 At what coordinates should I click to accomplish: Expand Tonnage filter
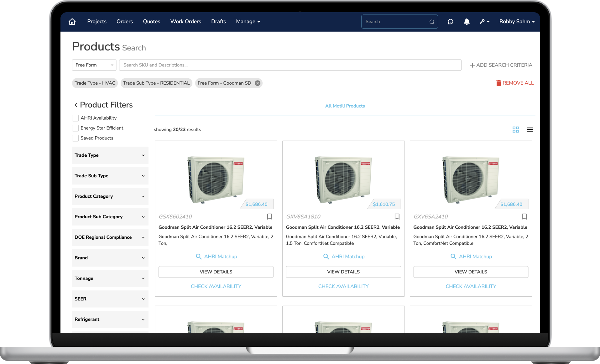pos(110,278)
